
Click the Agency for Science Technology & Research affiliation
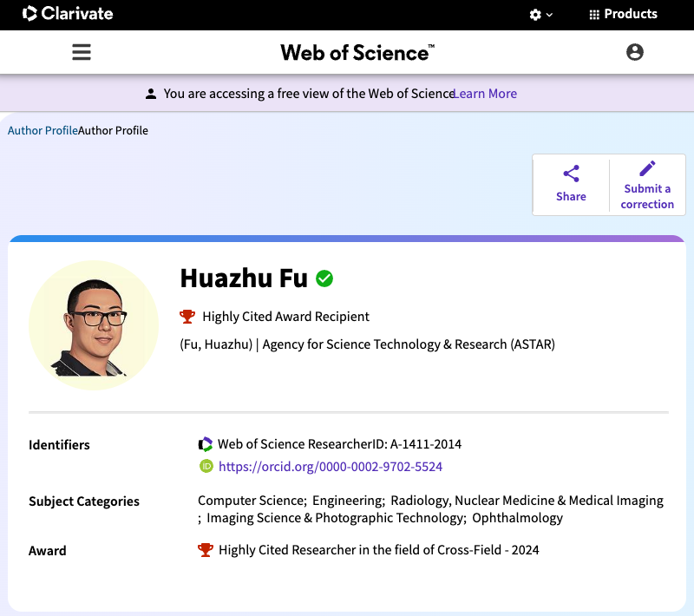(x=409, y=344)
